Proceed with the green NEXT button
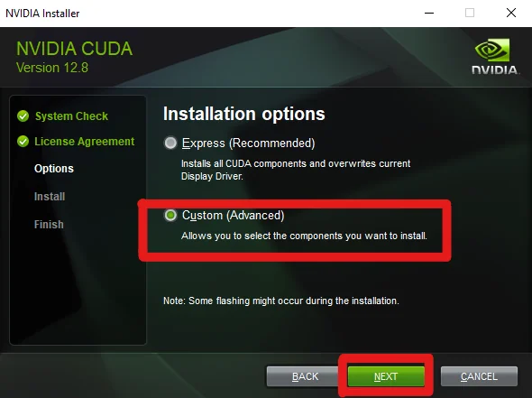Image resolution: width=532 pixels, height=398 pixels. click(x=386, y=376)
